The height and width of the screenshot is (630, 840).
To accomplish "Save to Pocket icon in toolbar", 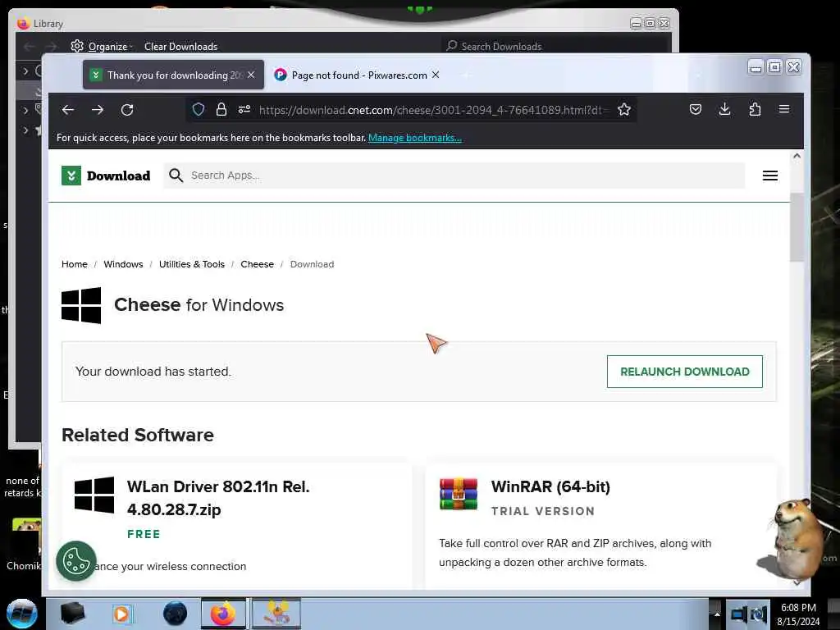I will point(696,109).
